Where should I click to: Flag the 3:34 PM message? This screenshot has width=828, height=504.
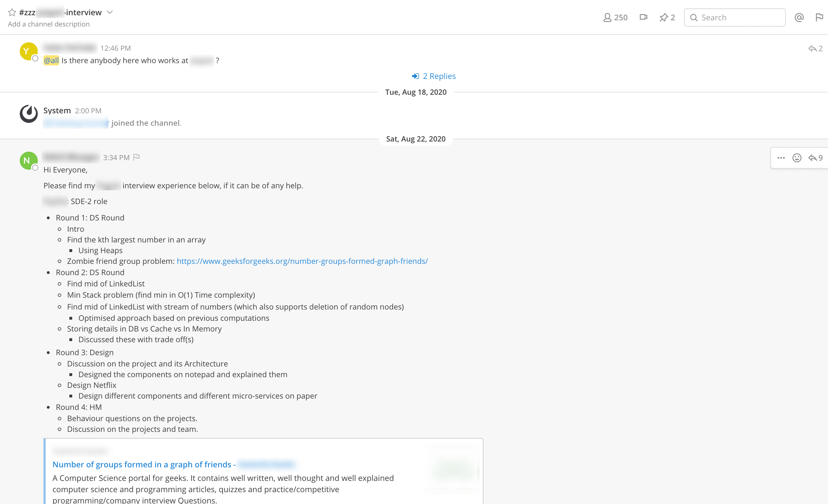click(136, 156)
